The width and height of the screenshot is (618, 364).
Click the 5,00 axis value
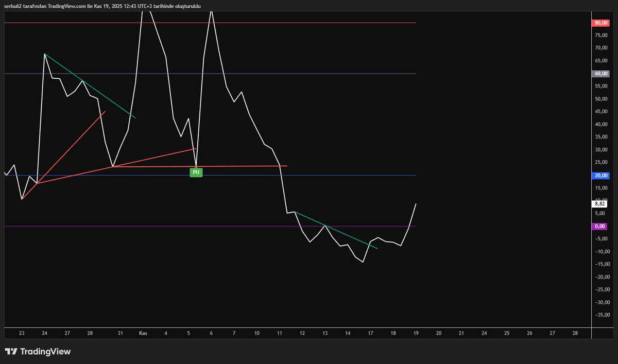click(600, 213)
